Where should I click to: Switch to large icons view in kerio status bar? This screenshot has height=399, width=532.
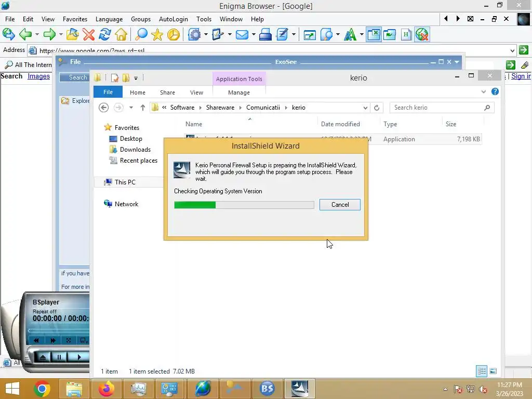tap(494, 371)
